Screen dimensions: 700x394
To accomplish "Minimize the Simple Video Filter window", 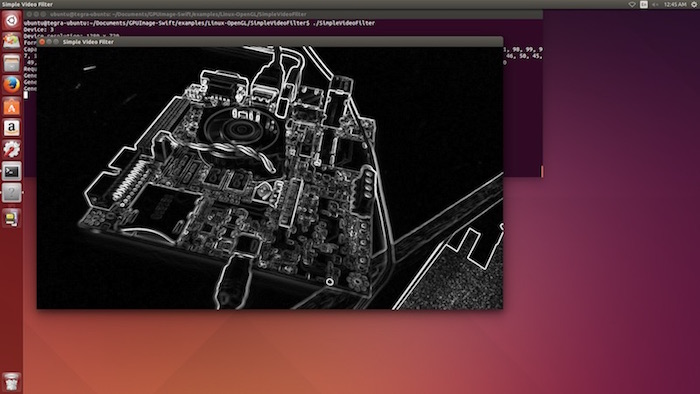I will [x=49, y=41].
